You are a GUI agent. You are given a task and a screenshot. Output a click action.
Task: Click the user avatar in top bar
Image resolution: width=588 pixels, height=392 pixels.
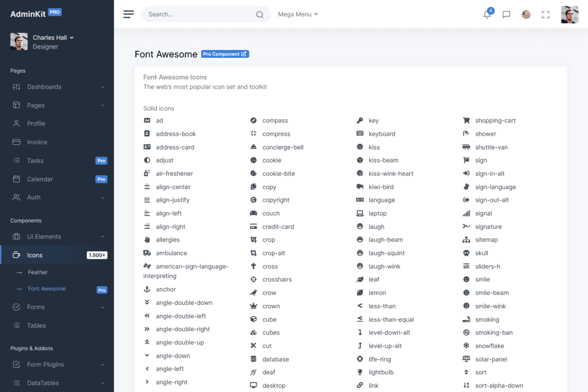(570, 15)
